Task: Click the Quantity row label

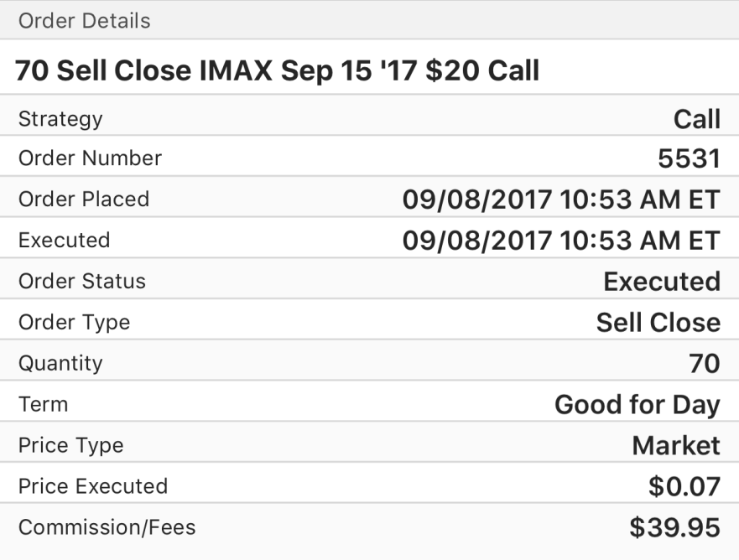Action: [60, 363]
